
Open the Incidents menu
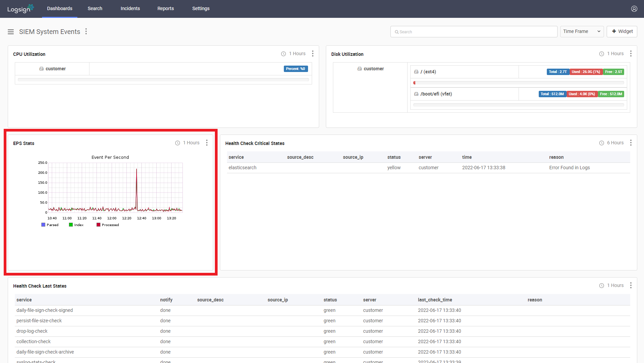coord(130,9)
